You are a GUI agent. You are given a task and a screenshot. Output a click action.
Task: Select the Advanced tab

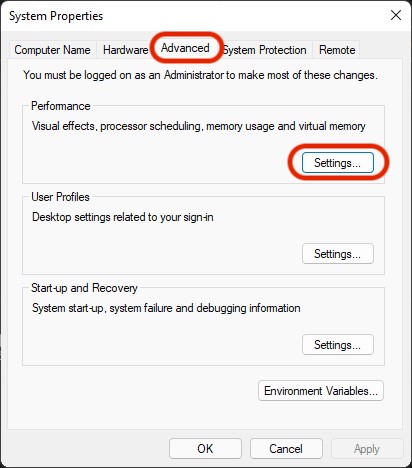(185, 48)
